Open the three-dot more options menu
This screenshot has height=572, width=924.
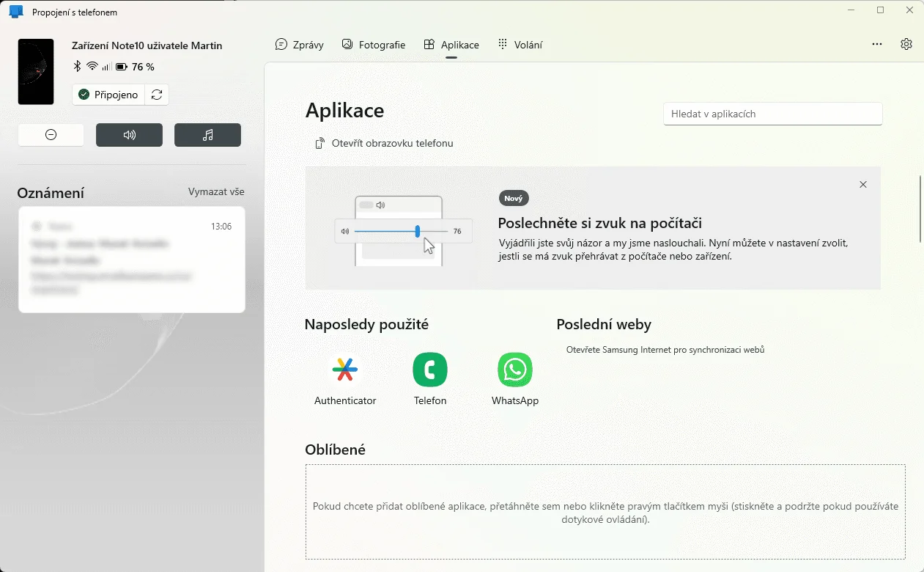click(877, 44)
